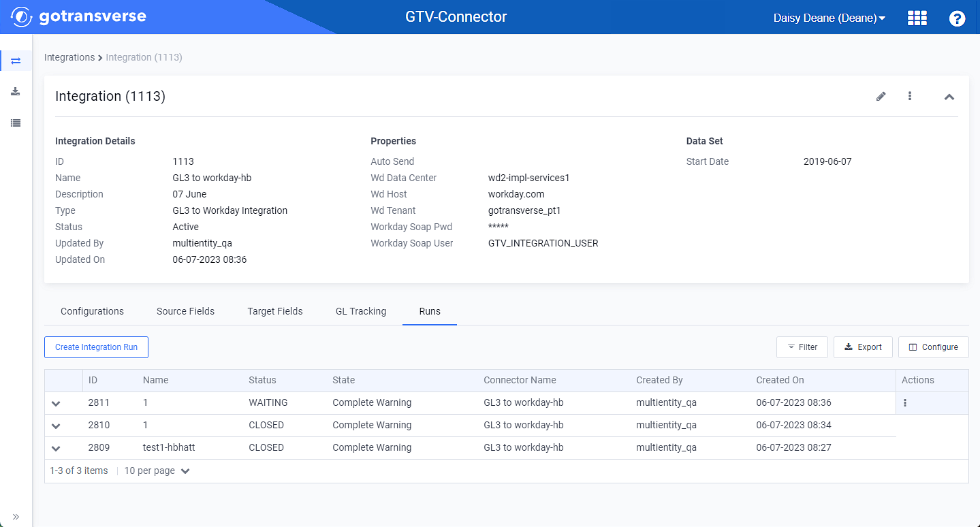980x527 pixels.
Task: Click the Export button
Action: tap(863, 347)
